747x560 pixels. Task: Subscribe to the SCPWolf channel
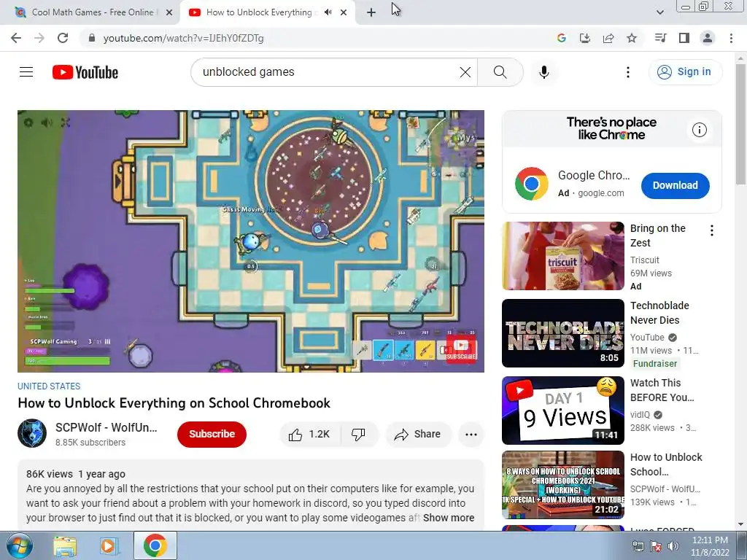[212, 434]
